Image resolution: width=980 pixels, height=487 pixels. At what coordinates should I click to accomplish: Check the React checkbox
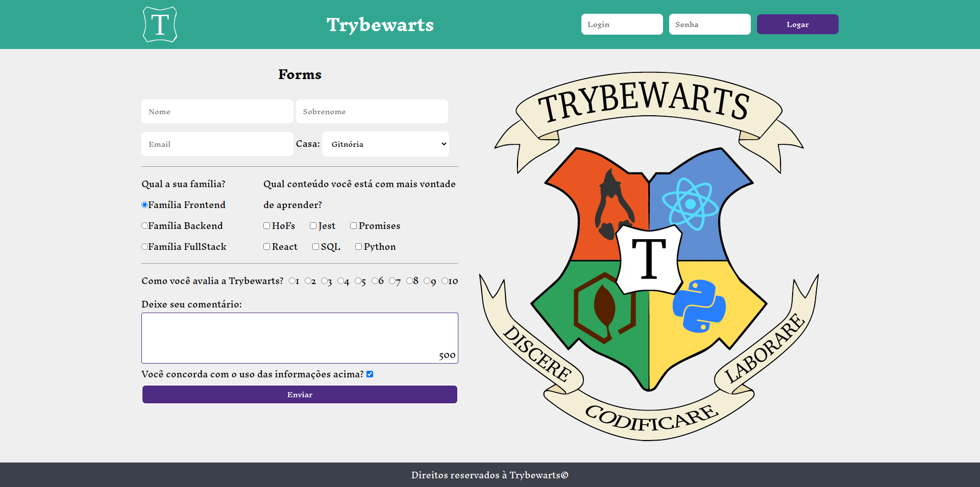(266, 247)
